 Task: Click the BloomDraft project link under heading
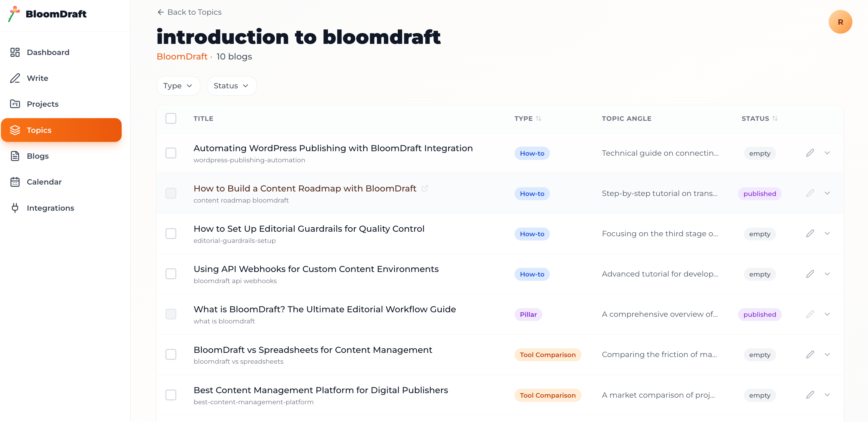tap(182, 57)
